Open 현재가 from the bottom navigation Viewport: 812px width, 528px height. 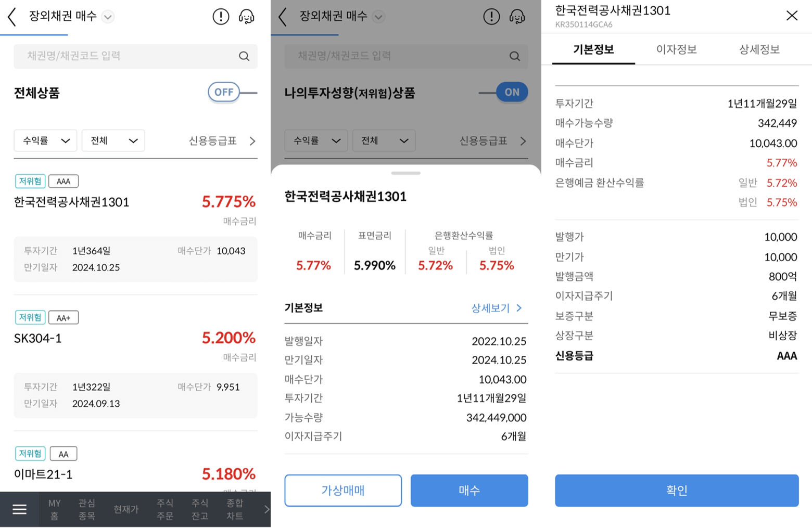125,509
